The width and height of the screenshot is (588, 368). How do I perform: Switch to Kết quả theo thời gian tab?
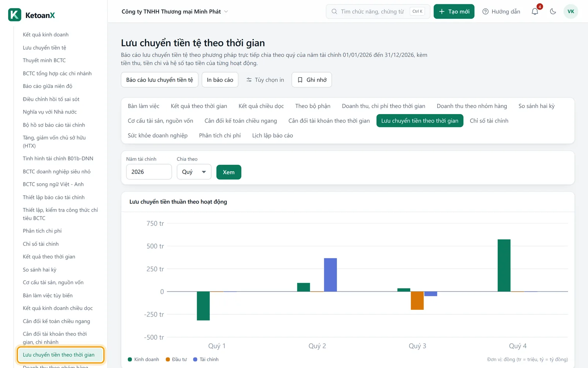pos(199,106)
